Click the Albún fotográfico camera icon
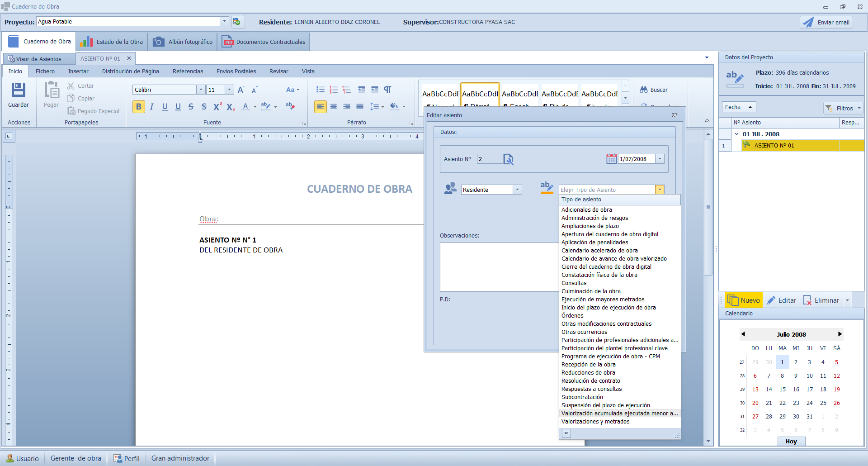Viewport: 868px width, 466px height. [x=158, y=42]
